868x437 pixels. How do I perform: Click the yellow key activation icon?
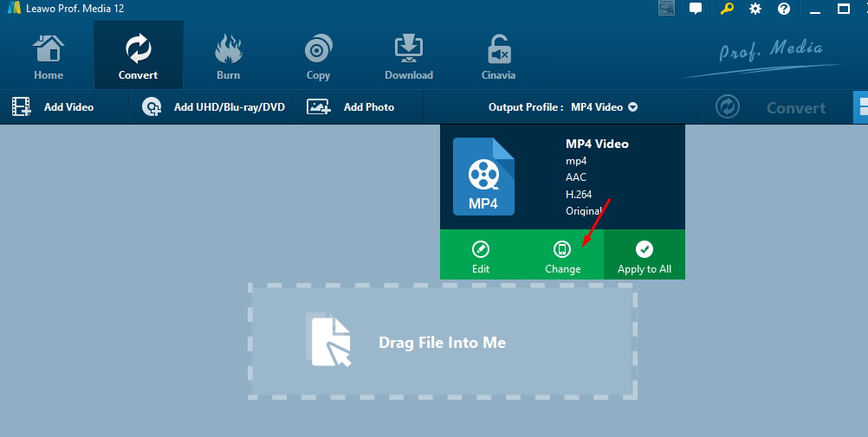coord(727,9)
